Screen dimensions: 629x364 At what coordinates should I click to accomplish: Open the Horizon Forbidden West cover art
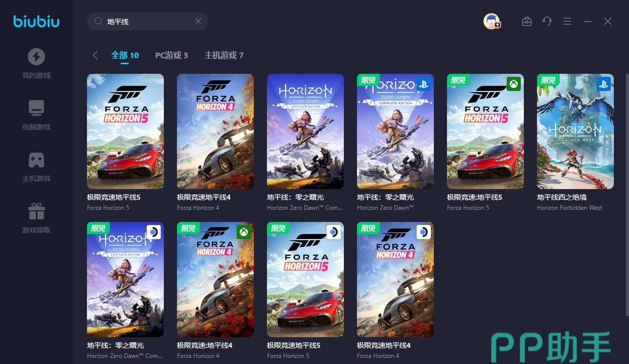575,131
